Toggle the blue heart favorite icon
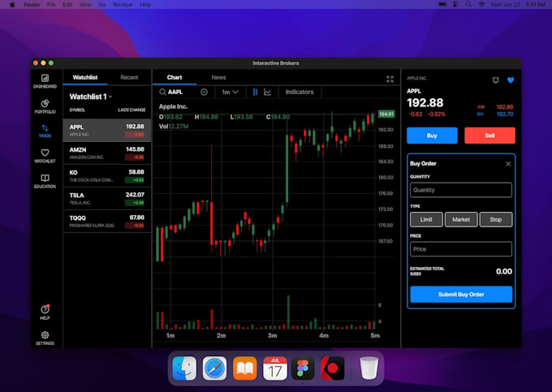Screen dimensions: 552x392 coord(511,80)
